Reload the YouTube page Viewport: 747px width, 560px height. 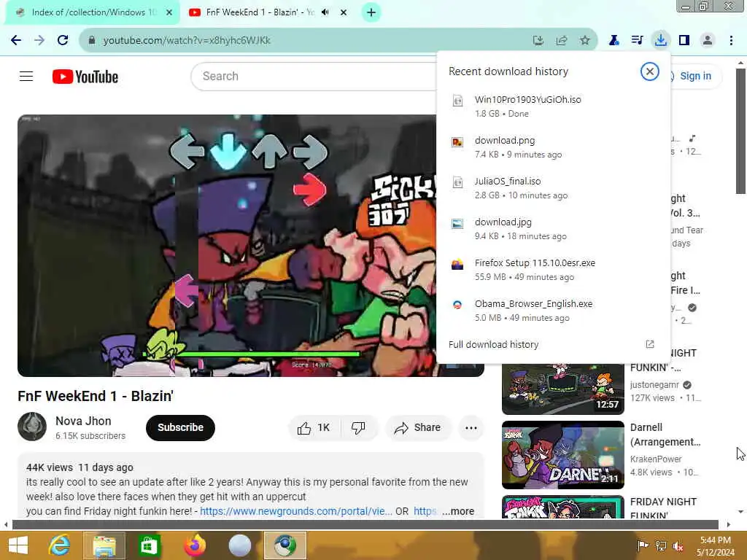pos(63,41)
